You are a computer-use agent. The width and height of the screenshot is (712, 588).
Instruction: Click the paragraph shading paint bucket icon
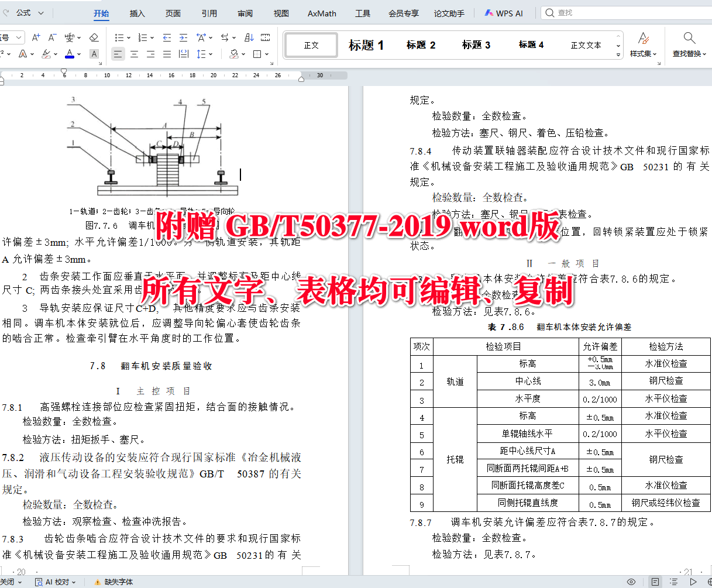pos(234,54)
